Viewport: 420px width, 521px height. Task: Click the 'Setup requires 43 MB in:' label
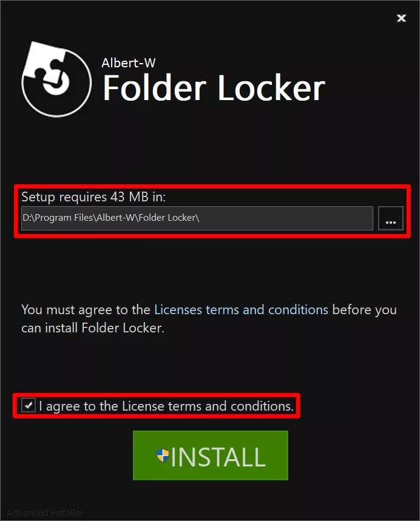coord(93,197)
